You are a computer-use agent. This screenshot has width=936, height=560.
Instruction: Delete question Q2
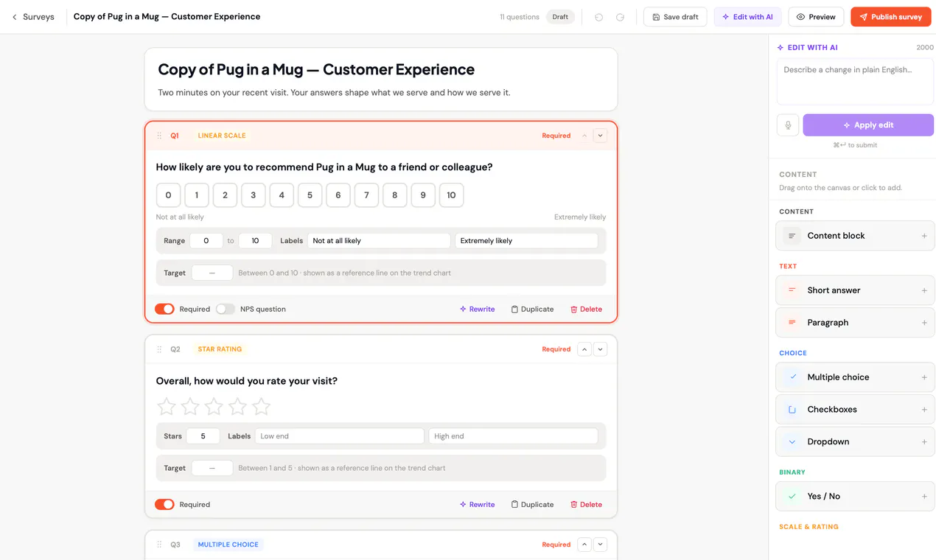click(586, 505)
